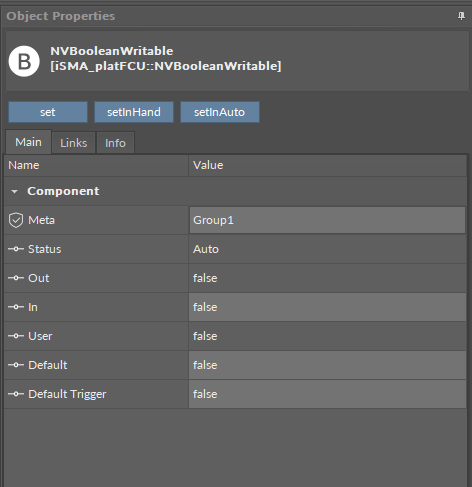
Task: Click the Default Trigger value field
Action: 327,394
